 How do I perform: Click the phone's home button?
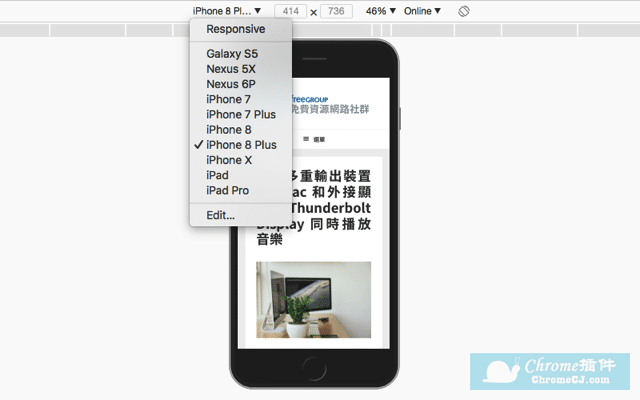click(314, 368)
